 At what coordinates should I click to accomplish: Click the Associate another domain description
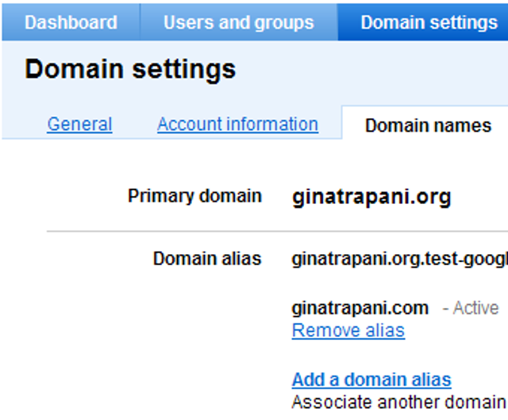(400, 403)
